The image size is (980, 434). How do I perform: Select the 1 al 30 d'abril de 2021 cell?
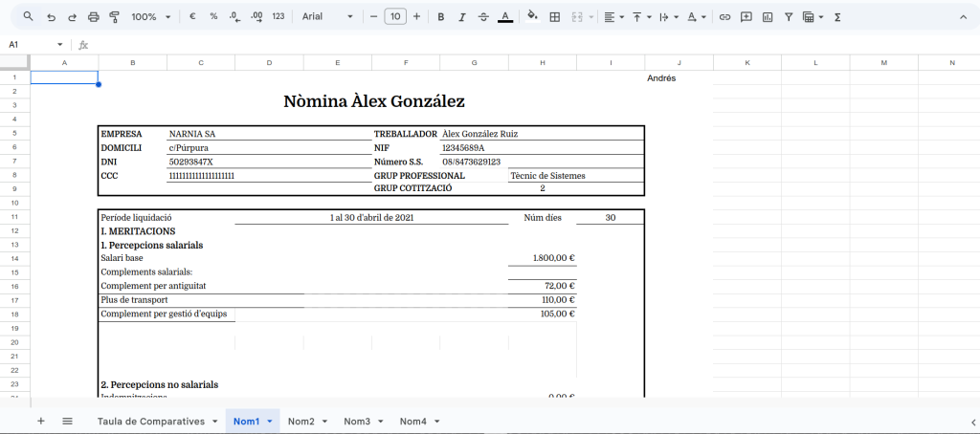click(372, 218)
